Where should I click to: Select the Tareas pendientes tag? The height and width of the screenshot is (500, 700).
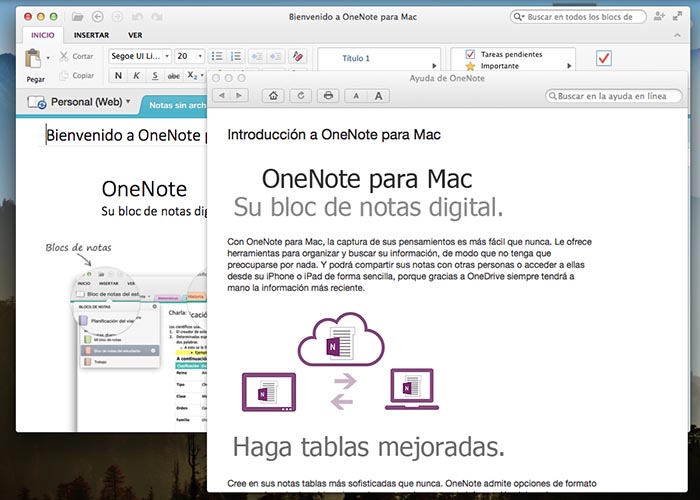(504, 54)
